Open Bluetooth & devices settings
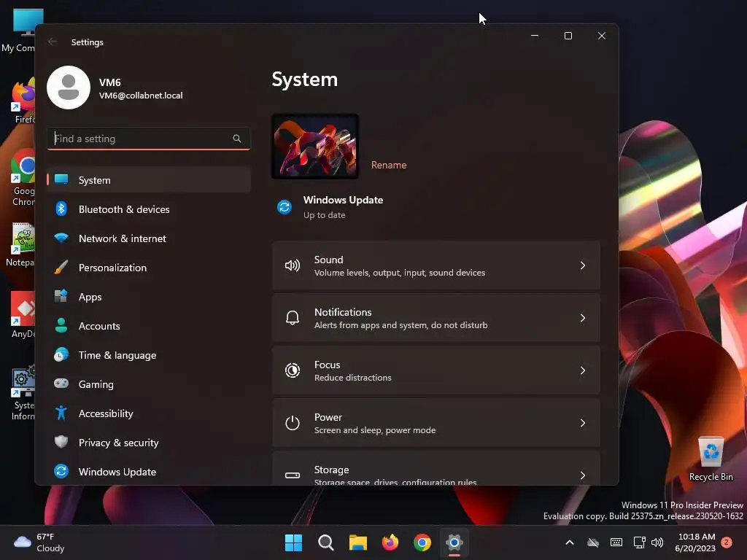The width and height of the screenshot is (747, 560). point(149,209)
